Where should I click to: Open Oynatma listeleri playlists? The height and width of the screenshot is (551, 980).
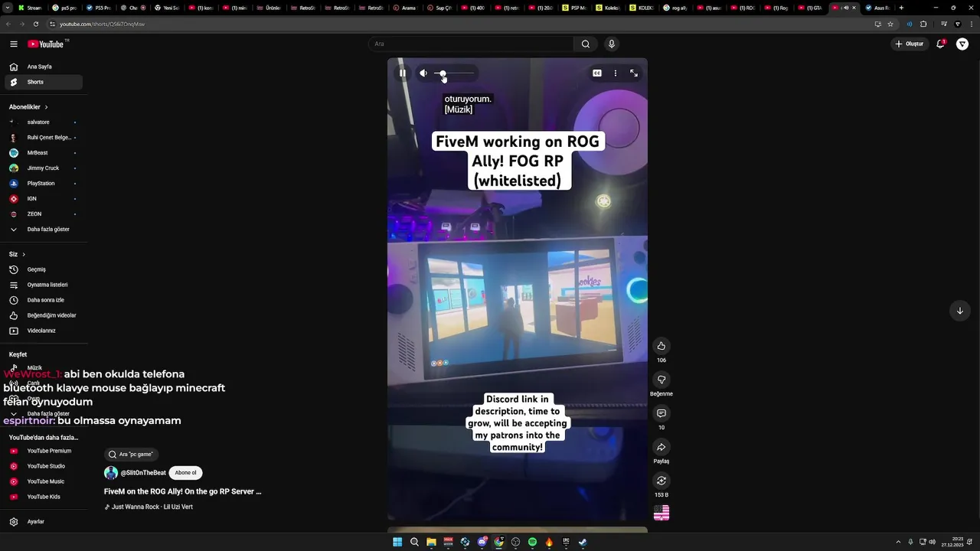point(44,285)
